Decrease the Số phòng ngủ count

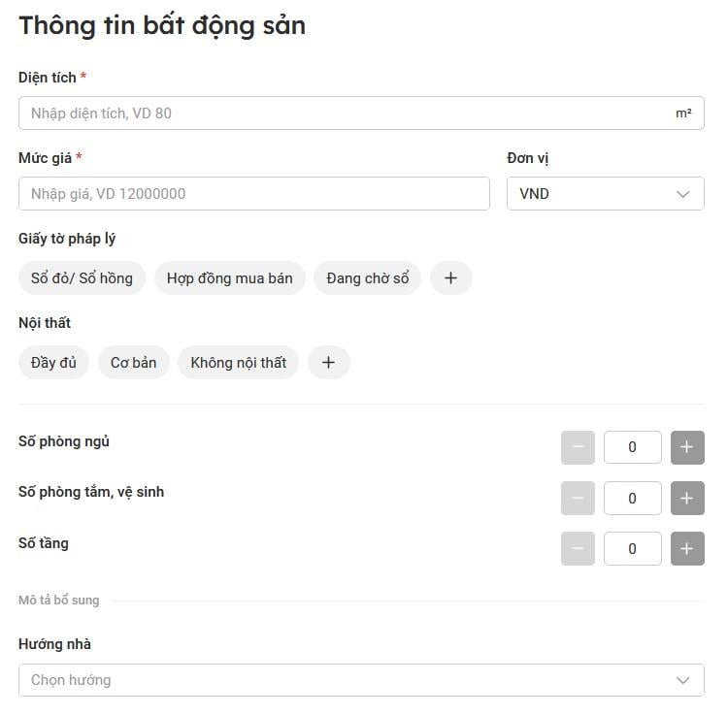[x=578, y=447]
